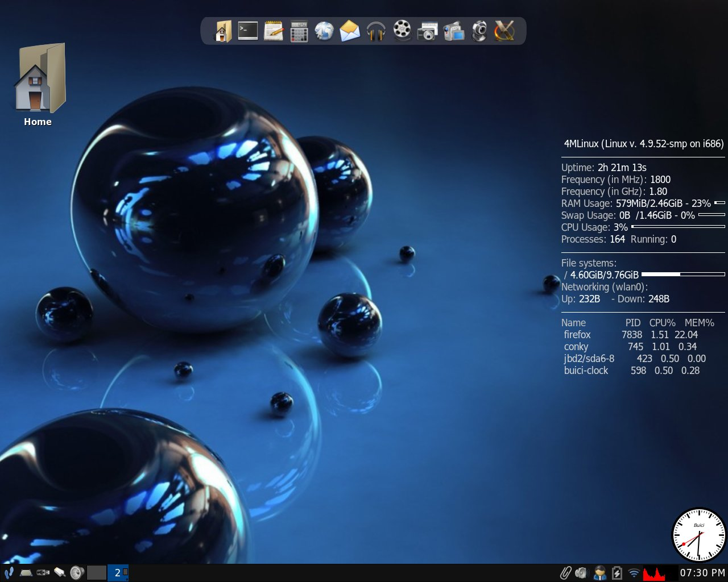
Task: Launch the headphones music player
Action: pos(376,31)
